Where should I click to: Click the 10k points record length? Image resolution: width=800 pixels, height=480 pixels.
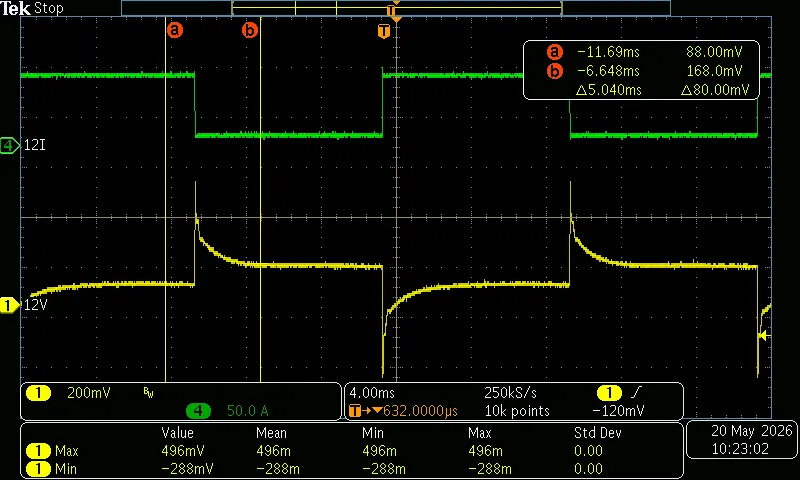517,411
